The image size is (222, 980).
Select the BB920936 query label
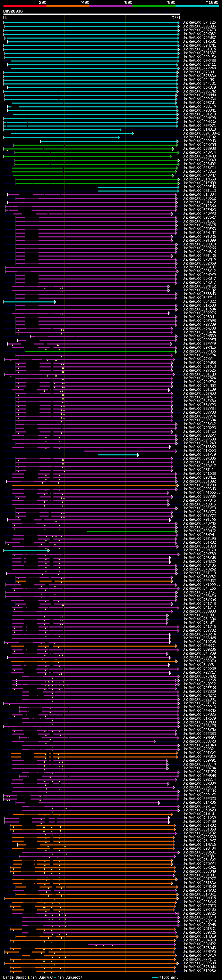pyautogui.click(x=13, y=11)
